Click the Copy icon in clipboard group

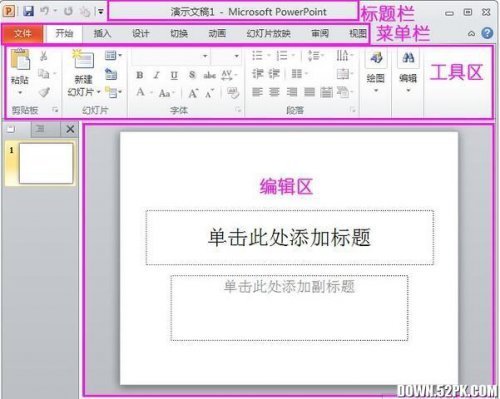(43, 74)
